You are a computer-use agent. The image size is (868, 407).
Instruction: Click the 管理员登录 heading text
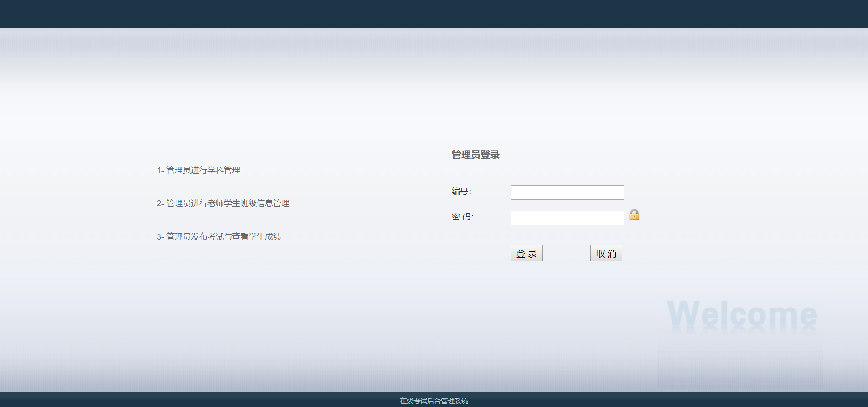coord(475,155)
